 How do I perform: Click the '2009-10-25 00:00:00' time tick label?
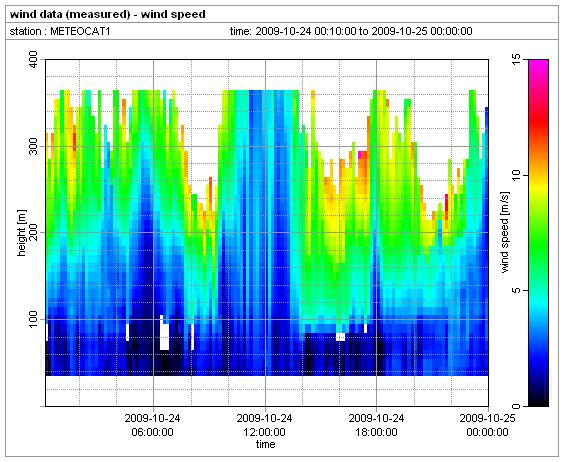tap(487, 425)
